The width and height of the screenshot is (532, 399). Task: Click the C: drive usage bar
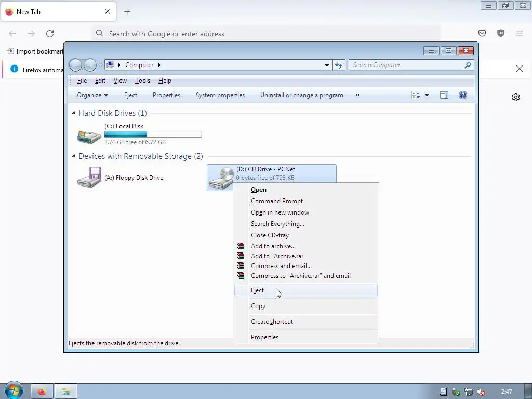click(x=153, y=135)
